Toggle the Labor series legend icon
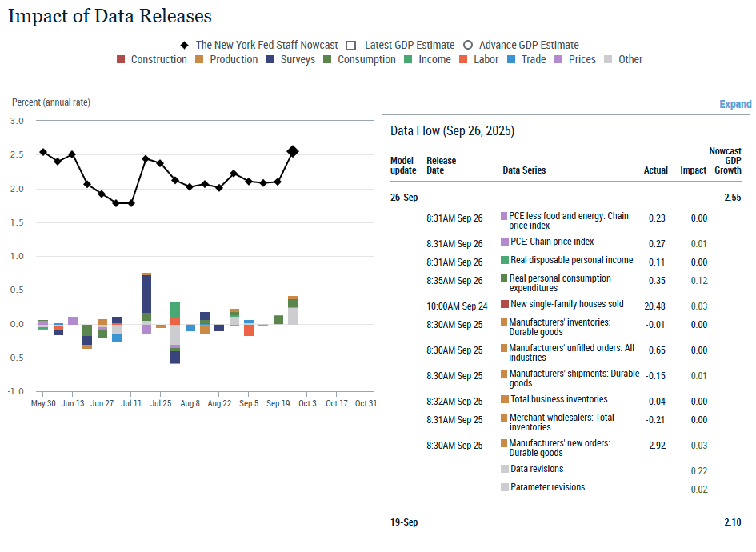Viewport: 756px width, 552px height. pyautogui.click(x=464, y=59)
